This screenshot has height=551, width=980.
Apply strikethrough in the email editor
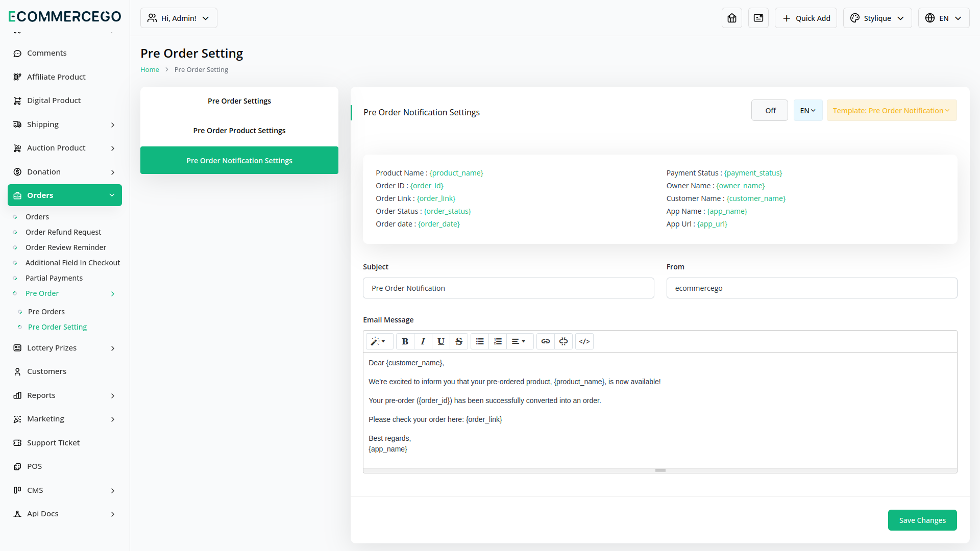tap(459, 341)
